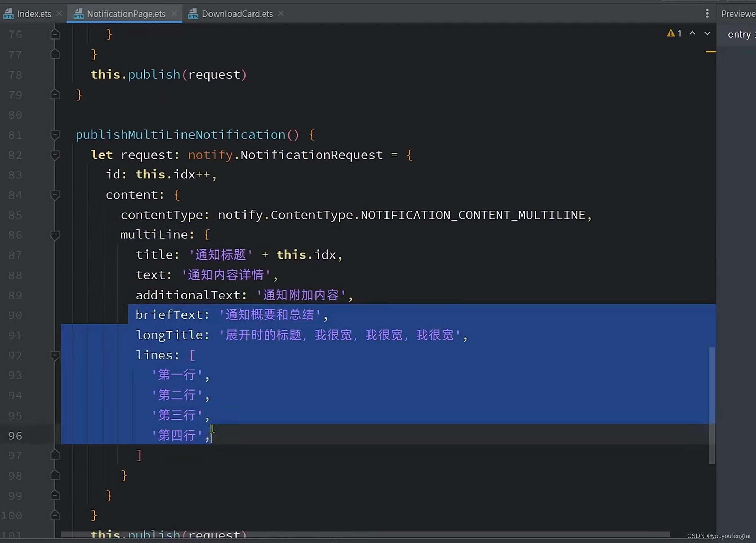
Task: Close the Index.ets tab
Action: pos(59,14)
